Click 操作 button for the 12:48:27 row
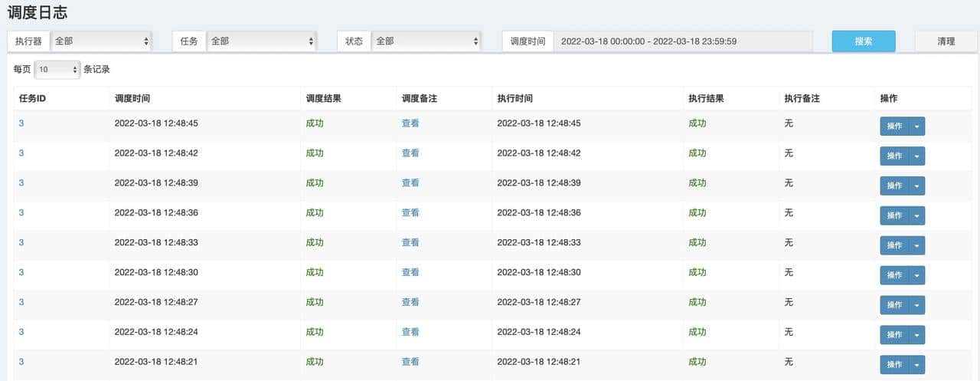Screen dimensions: 980x381 [894, 305]
